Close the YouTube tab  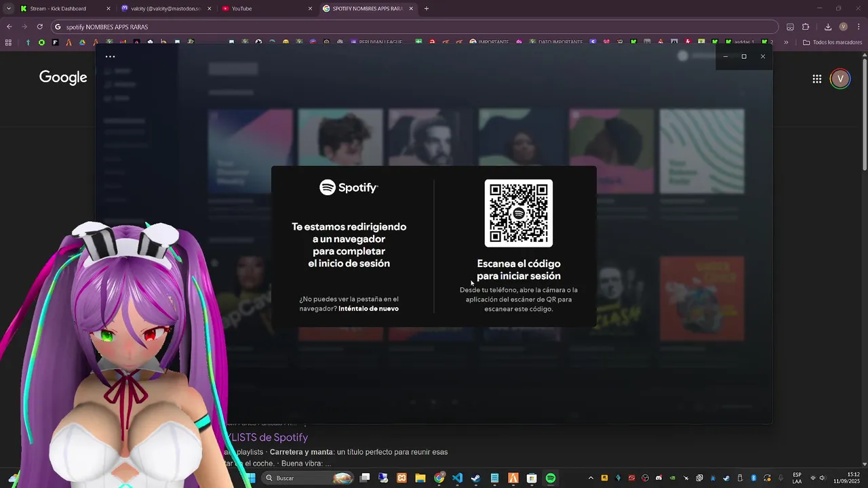coord(310,9)
